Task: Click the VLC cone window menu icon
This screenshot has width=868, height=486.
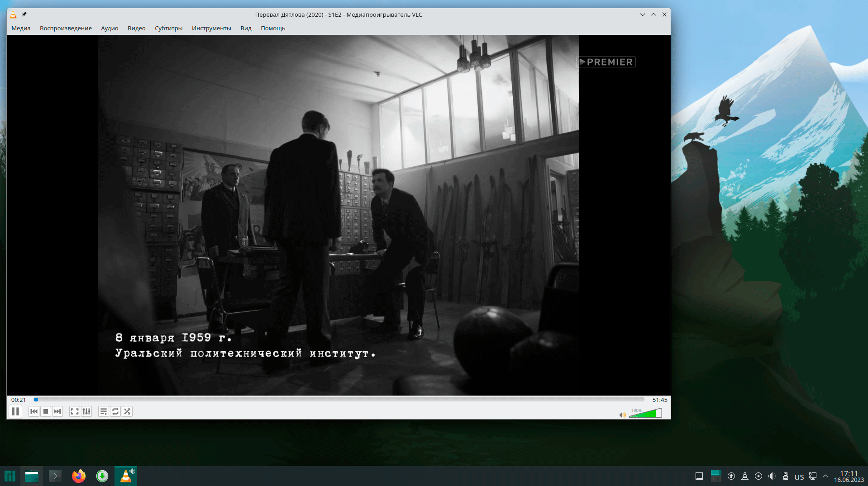Action: tap(13, 14)
